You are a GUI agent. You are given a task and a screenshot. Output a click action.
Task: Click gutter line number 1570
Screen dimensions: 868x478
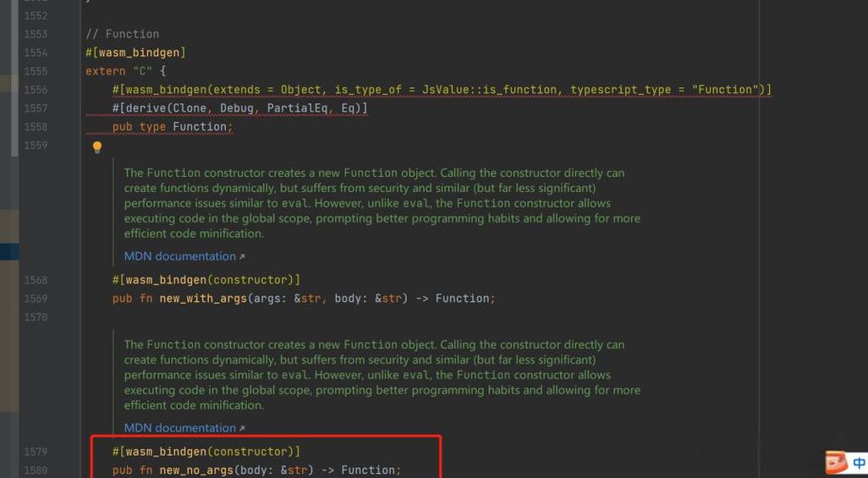[36, 317]
